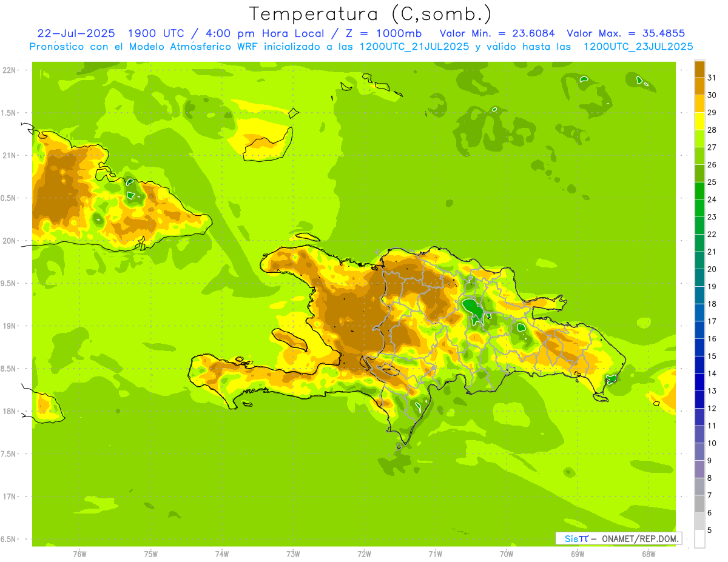The height and width of the screenshot is (562, 728).
Task: Click the 68W longitude axis label
Action: tap(649, 554)
